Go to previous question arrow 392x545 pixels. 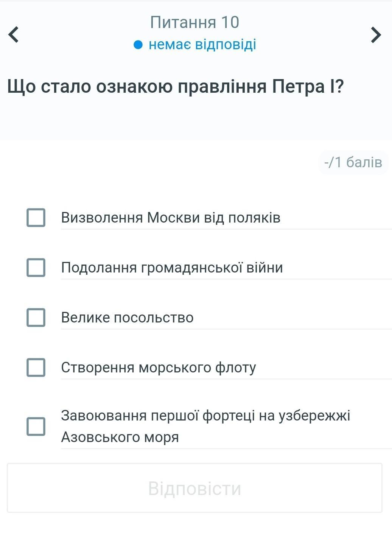pyautogui.click(x=14, y=34)
